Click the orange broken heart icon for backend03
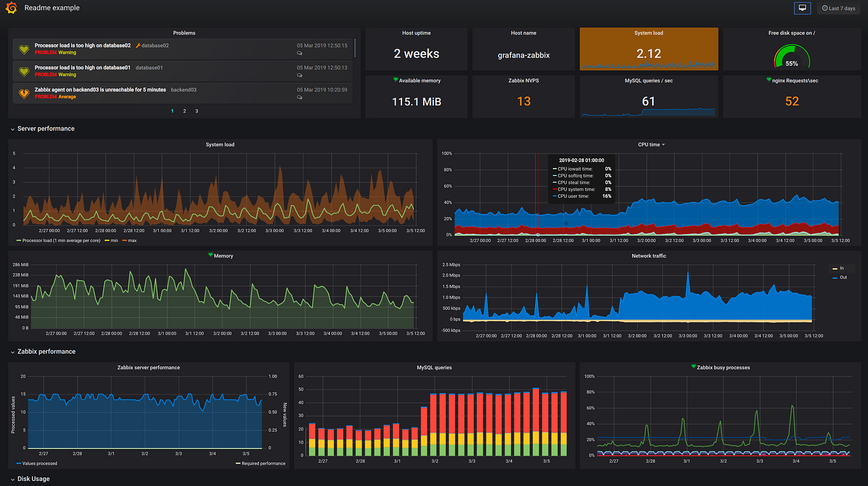This screenshot has width=868, height=486. tap(24, 93)
